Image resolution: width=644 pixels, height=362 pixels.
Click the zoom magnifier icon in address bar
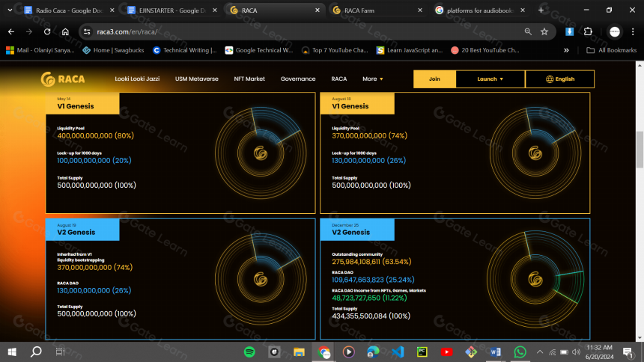[528, 31]
